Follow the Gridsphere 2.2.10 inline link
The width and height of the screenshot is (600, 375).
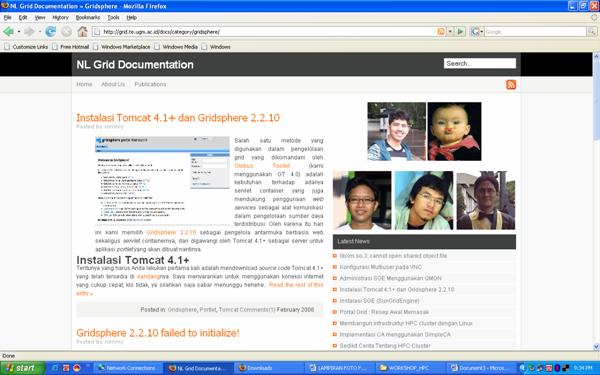pyautogui.click(x=171, y=232)
